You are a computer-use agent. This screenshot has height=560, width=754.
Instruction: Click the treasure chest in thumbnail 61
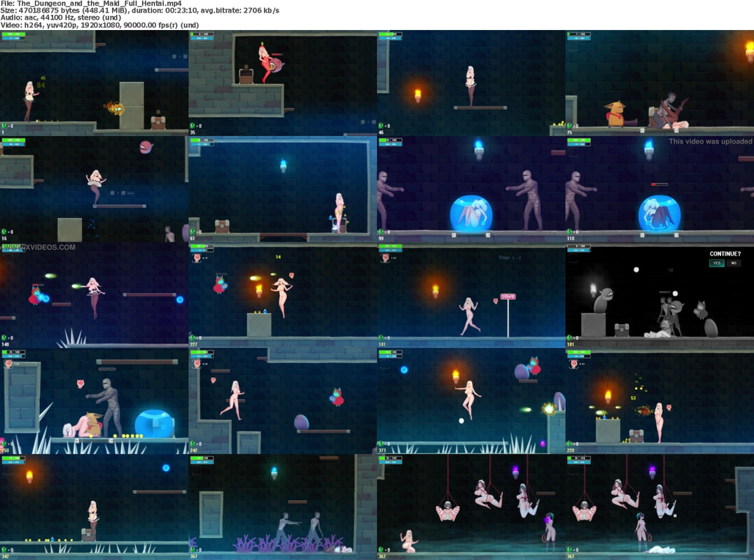[222, 226]
